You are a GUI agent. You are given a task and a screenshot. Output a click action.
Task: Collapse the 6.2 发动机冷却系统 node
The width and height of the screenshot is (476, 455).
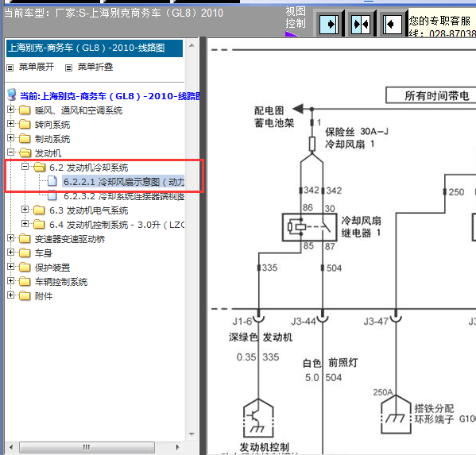(25, 166)
